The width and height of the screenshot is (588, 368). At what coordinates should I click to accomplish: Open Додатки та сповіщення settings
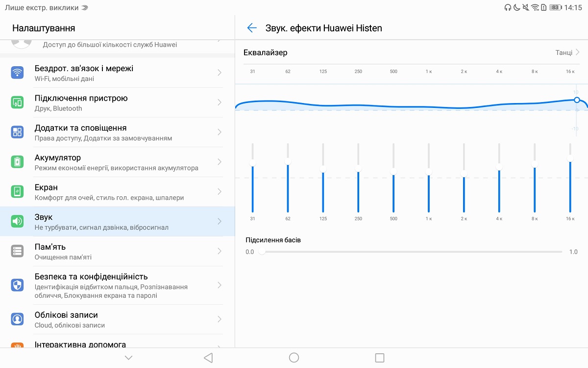point(118,132)
